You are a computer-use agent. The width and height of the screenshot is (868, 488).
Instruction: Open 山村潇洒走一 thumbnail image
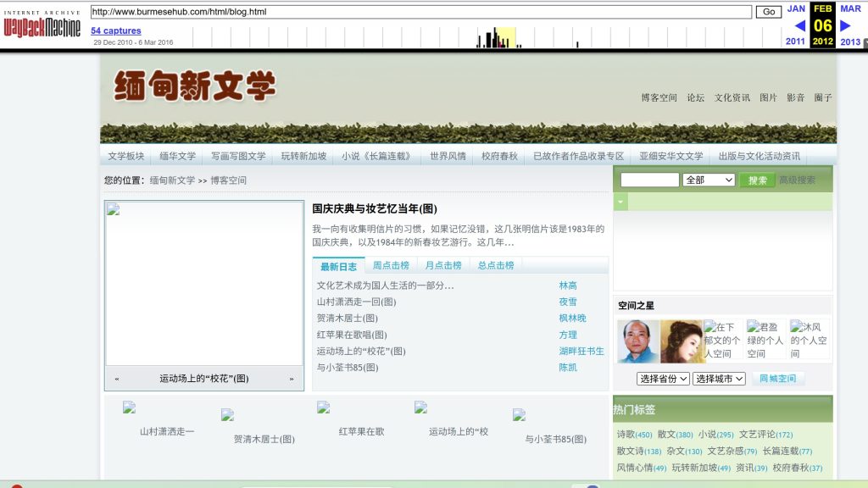(129, 408)
